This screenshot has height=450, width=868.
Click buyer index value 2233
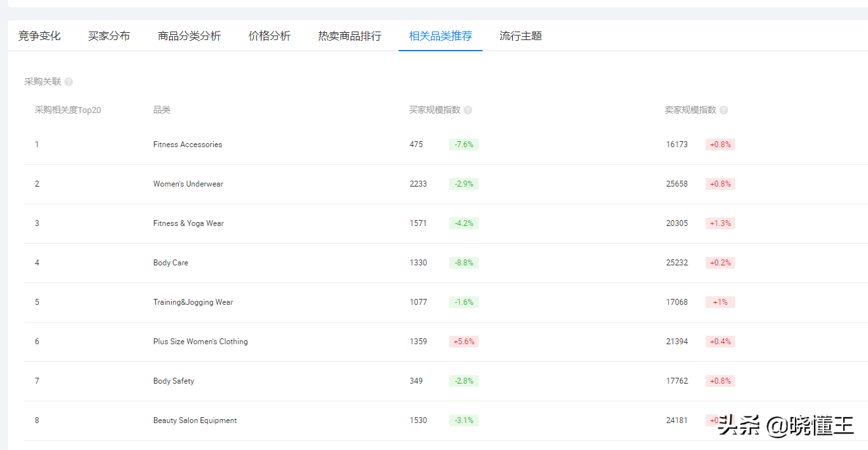(418, 184)
